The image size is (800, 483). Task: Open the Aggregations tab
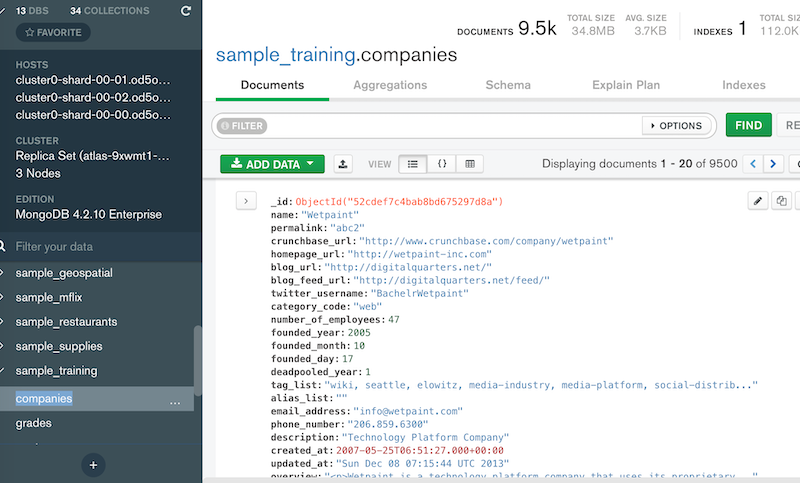click(x=390, y=85)
